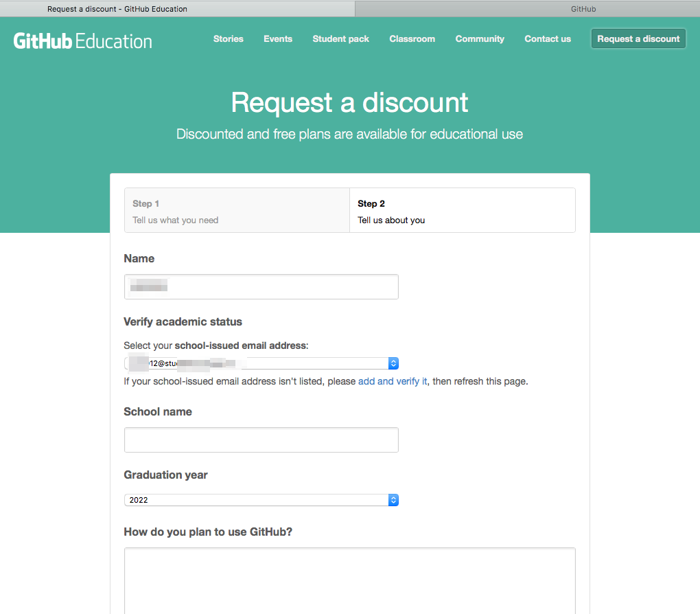Open the Student pack link
Image resolution: width=700 pixels, height=614 pixels.
coord(341,39)
